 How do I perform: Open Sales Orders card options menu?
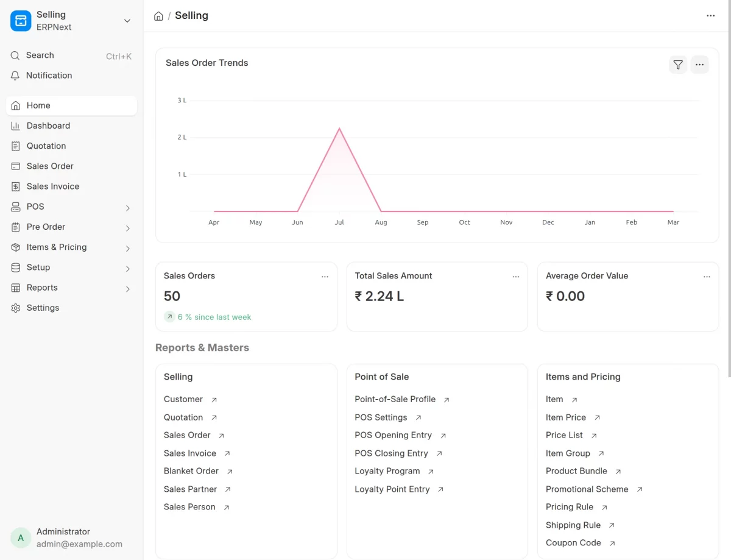(325, 277)
